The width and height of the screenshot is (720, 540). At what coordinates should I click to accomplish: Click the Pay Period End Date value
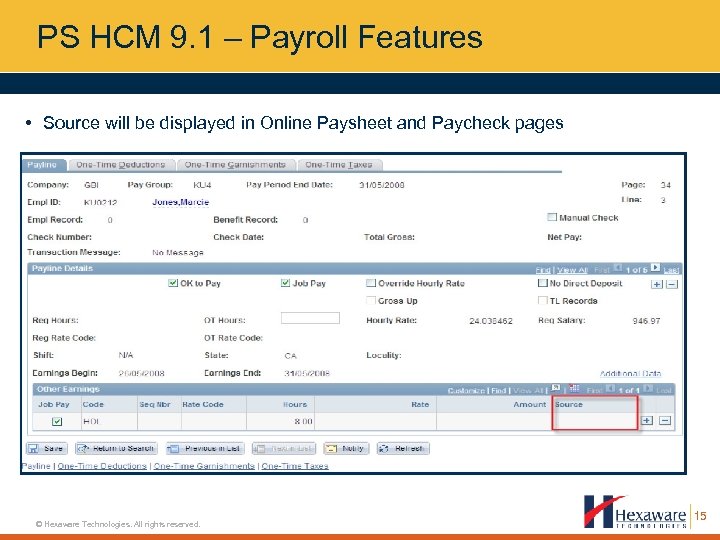click(382, 185)
